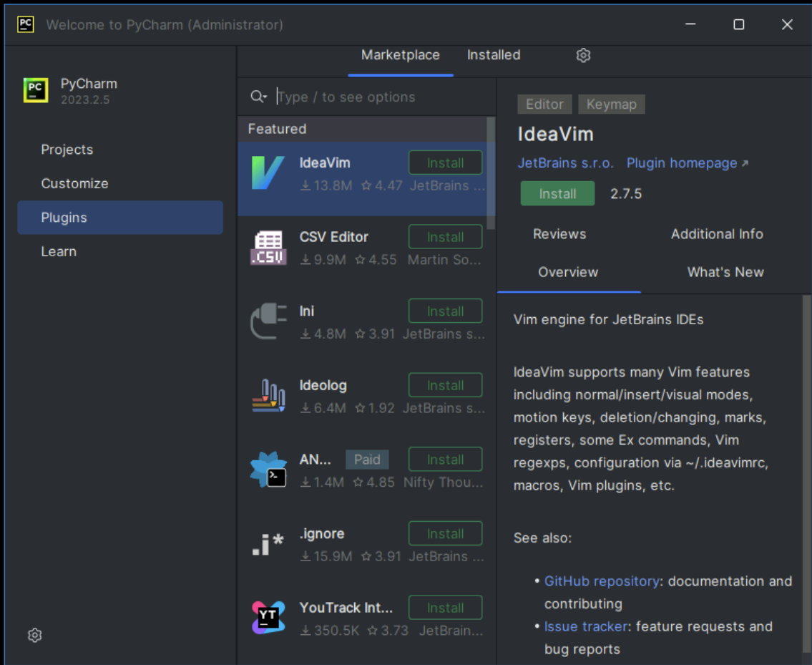Switch to the Marketplace tab
812x665 pixels.
pos(401,55)
